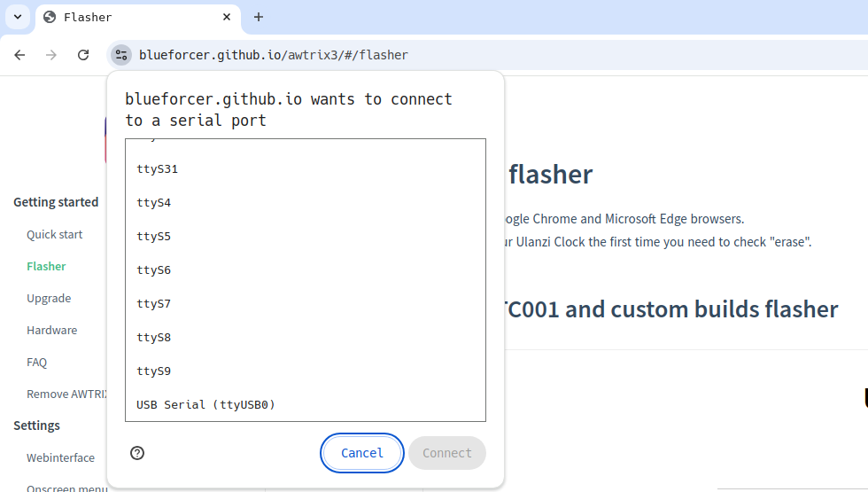Reload the page with the refresh icon
868x492 pixels.
pyautogui.click(x=83, y=55)
